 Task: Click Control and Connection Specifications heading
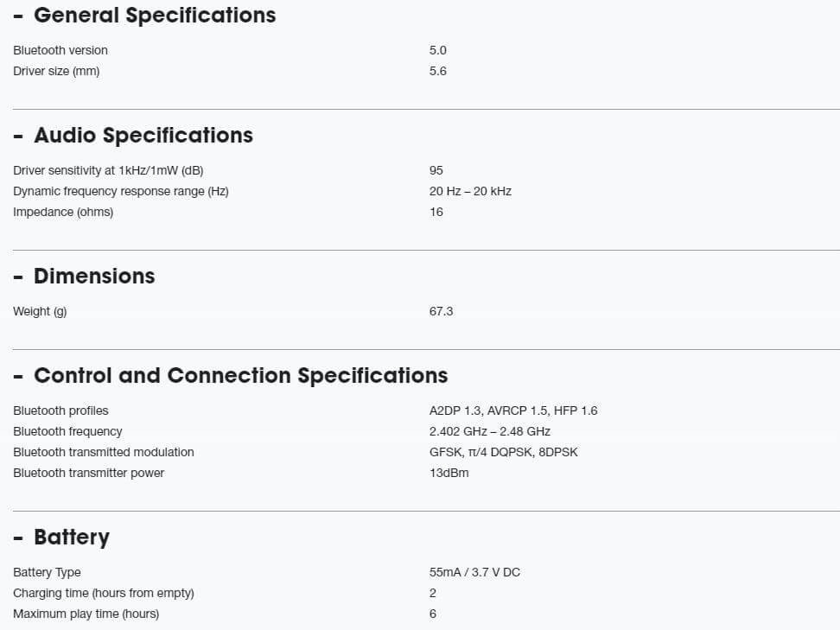point(240,376)
